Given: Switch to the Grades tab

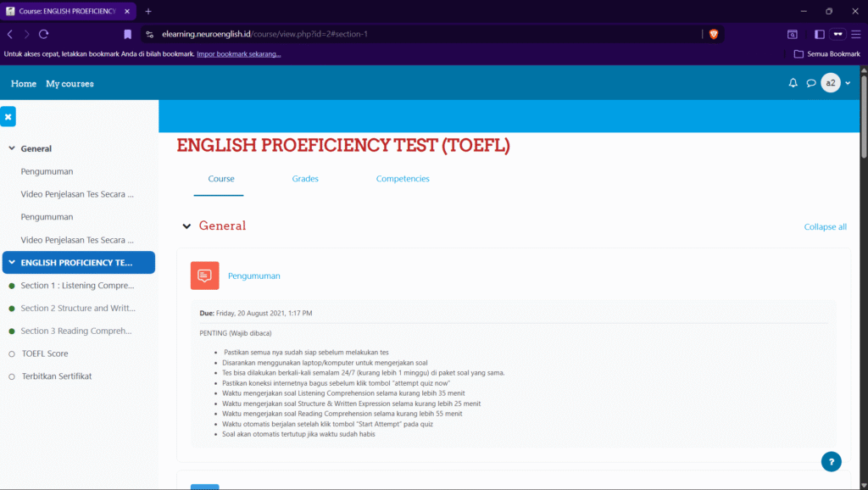Looking at the screenshot, I should pyautogui.click(x=305, y=179).
